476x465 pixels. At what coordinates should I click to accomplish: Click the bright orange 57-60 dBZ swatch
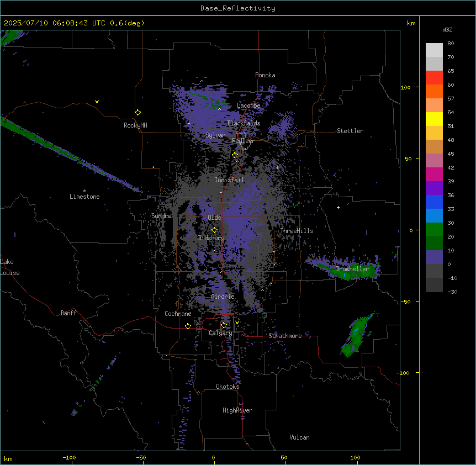click(434, 91)
